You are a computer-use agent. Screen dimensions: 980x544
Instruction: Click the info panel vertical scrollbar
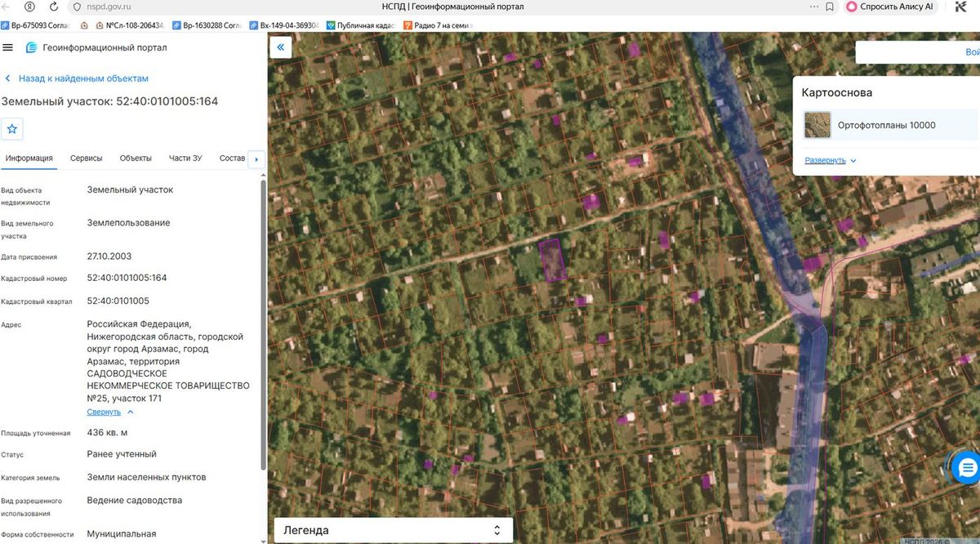pyautogui.click(x=263, y=325)
